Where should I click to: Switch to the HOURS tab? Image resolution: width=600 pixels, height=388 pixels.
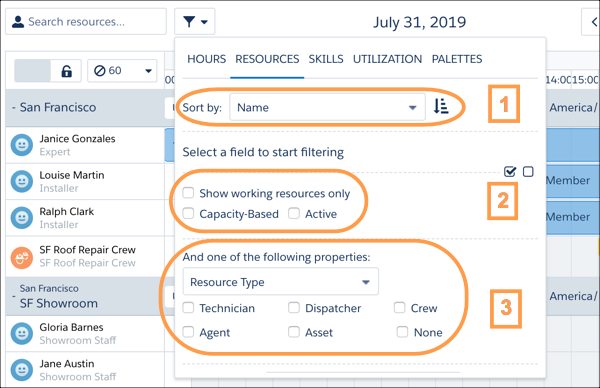[x=206, y=59]
